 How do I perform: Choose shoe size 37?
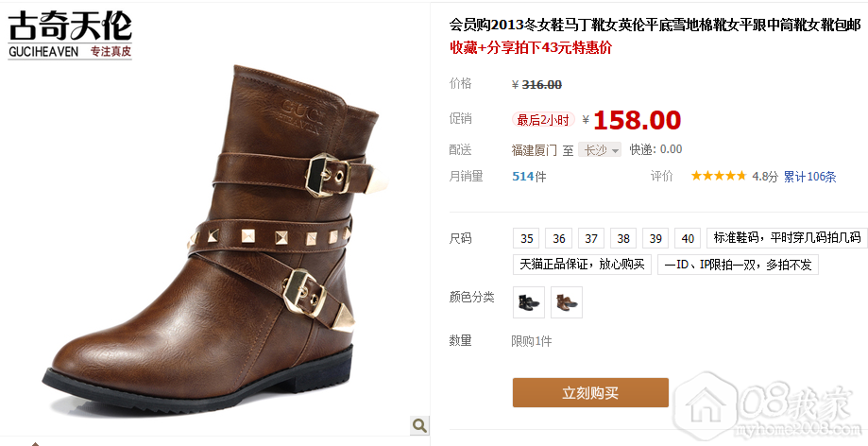point(591,238)
